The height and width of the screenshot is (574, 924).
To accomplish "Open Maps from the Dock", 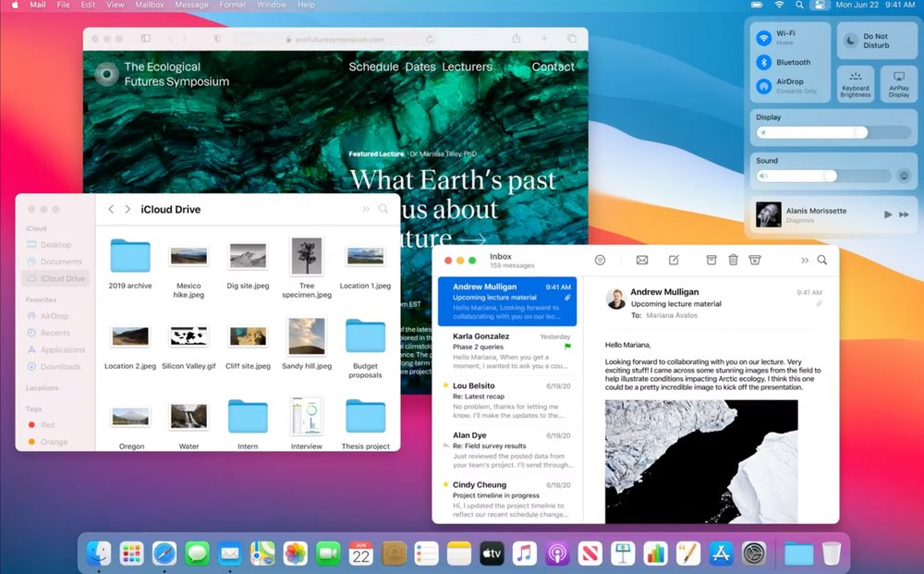I will pyautogui.click(x=262, y=554).
